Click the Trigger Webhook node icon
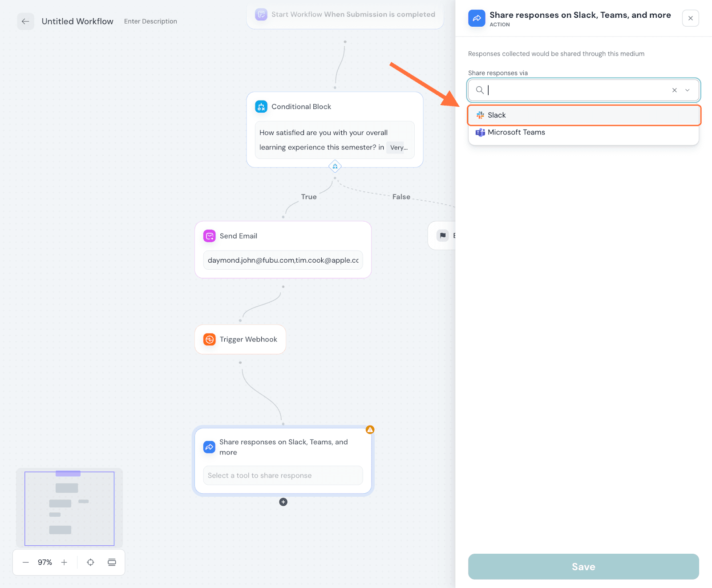 tap(209, 340)
